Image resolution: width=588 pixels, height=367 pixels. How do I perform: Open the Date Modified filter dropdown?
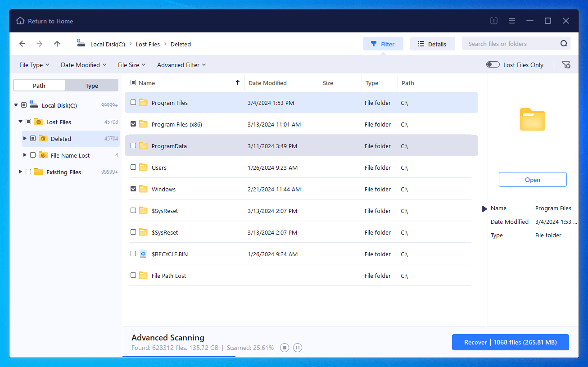pyautogui.click(x=84, y=65)
